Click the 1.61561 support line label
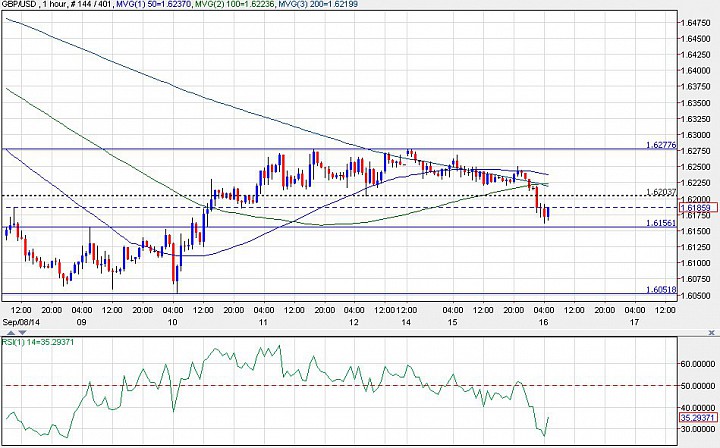Screen dimensions: 720x448 click(661, 223)
